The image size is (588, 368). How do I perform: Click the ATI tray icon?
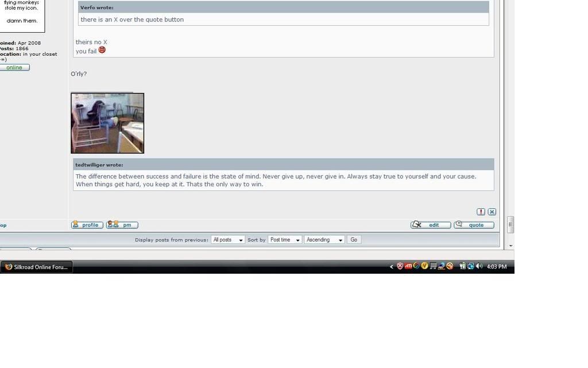[408, 266]
